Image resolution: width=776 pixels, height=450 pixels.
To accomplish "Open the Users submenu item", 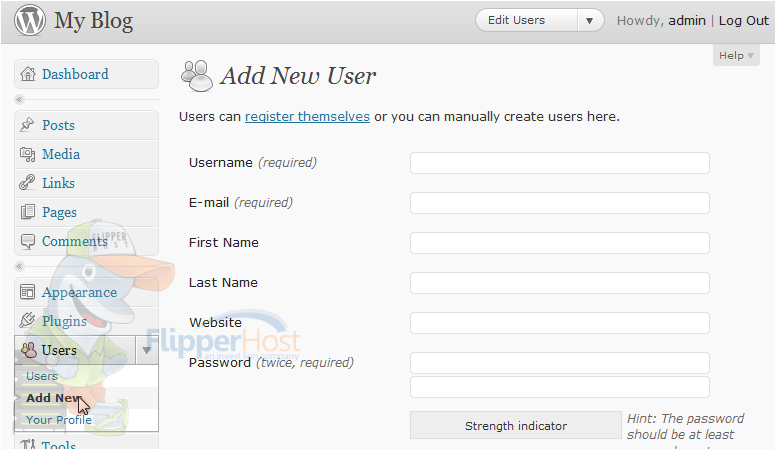I will click(42, 376).
